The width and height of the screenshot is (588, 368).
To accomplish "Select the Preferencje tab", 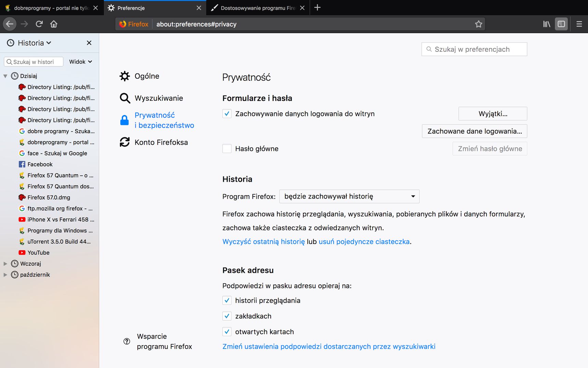I will 155,8.
